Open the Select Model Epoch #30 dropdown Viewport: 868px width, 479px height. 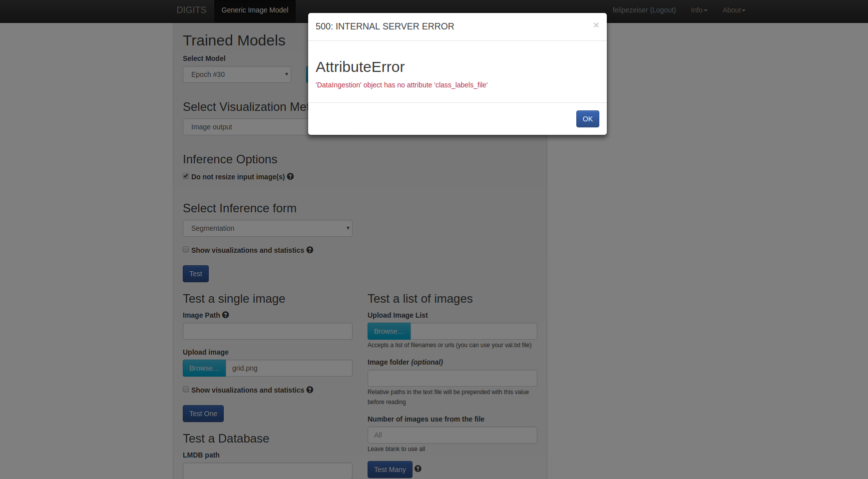pos(237,74)
